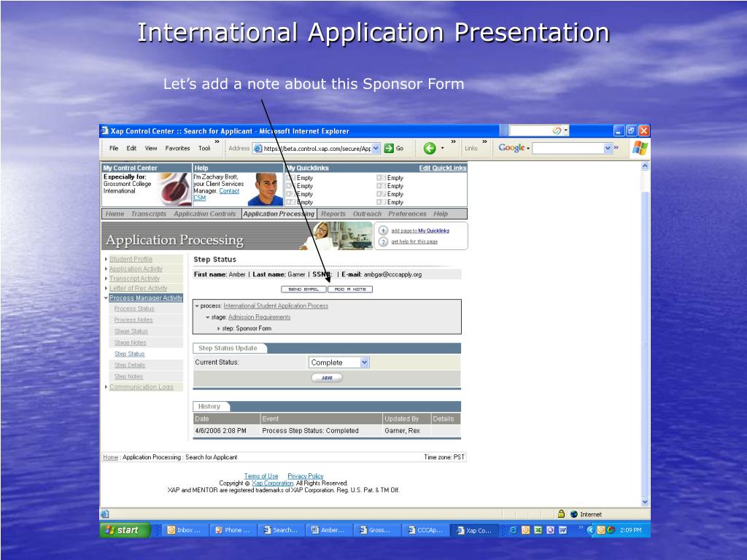This screenshot has width=747, height=560.
Task: Click the Windows flag logo in IE toolbar
Action: click(640, 148)
